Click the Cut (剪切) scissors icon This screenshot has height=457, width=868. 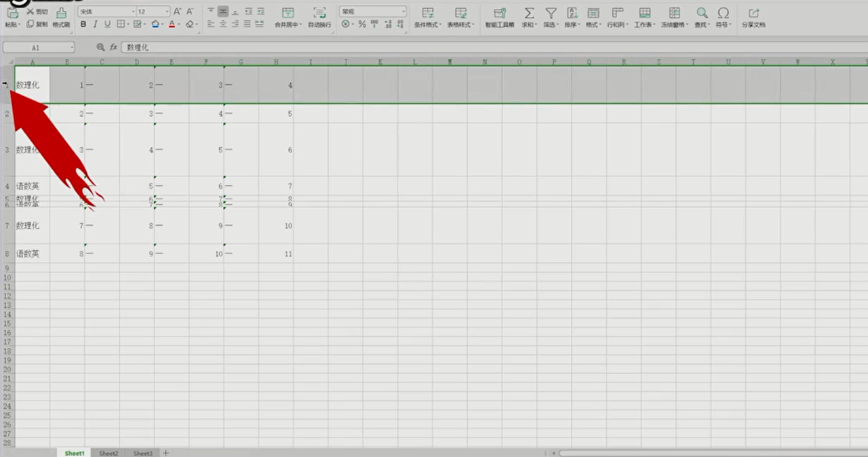click(31, 12)
